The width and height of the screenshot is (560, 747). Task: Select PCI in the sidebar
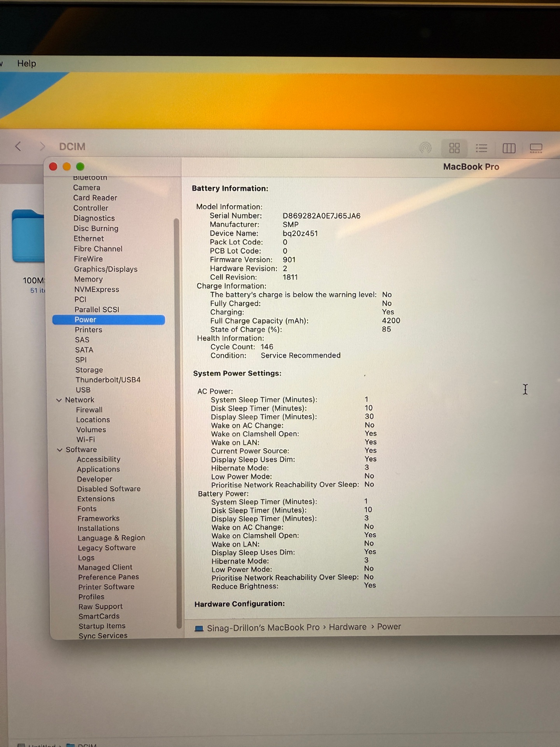pos(80,300)
